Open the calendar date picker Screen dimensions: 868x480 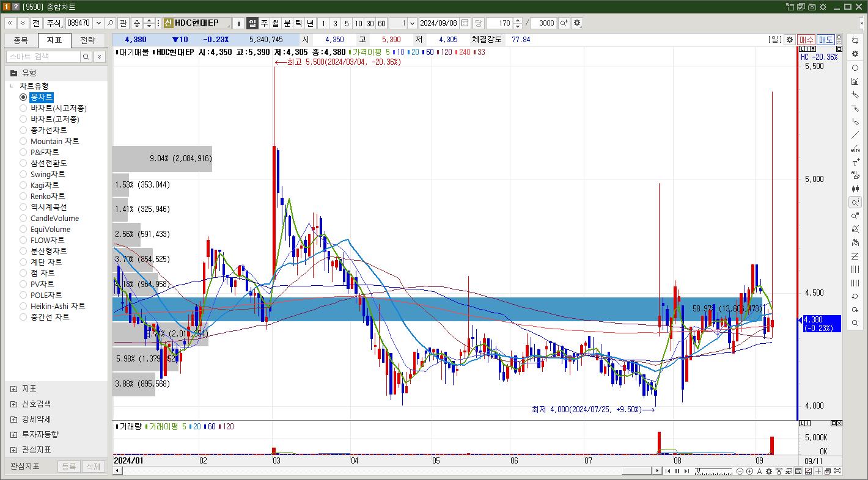(465, 23)
